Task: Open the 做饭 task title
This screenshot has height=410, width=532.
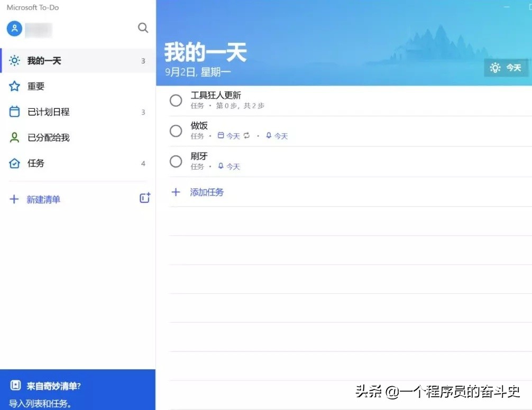Action: tap(199, 126)
